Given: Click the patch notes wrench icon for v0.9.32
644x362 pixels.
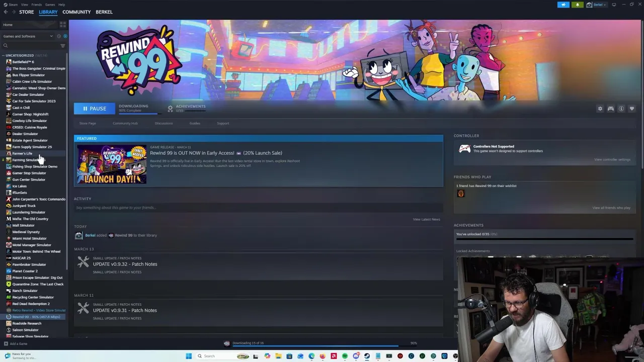Looking at the screenshot, I should pyautogui.click(x=83, y=262).
